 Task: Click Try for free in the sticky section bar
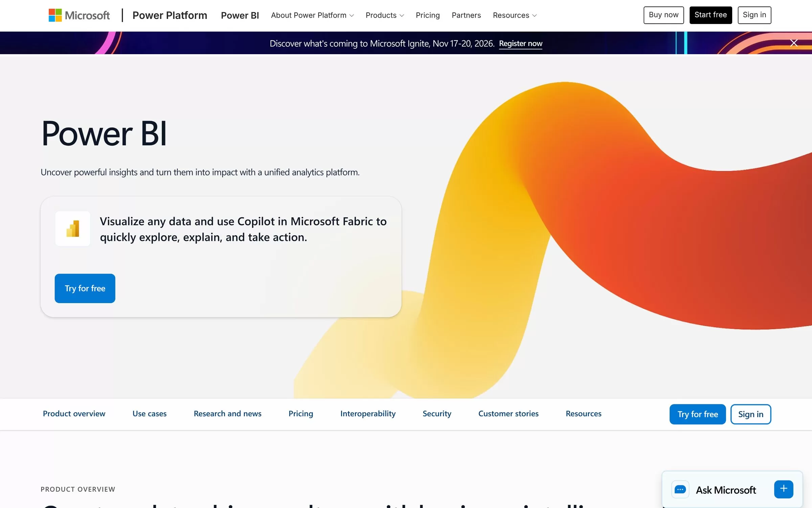coord(697,414)
